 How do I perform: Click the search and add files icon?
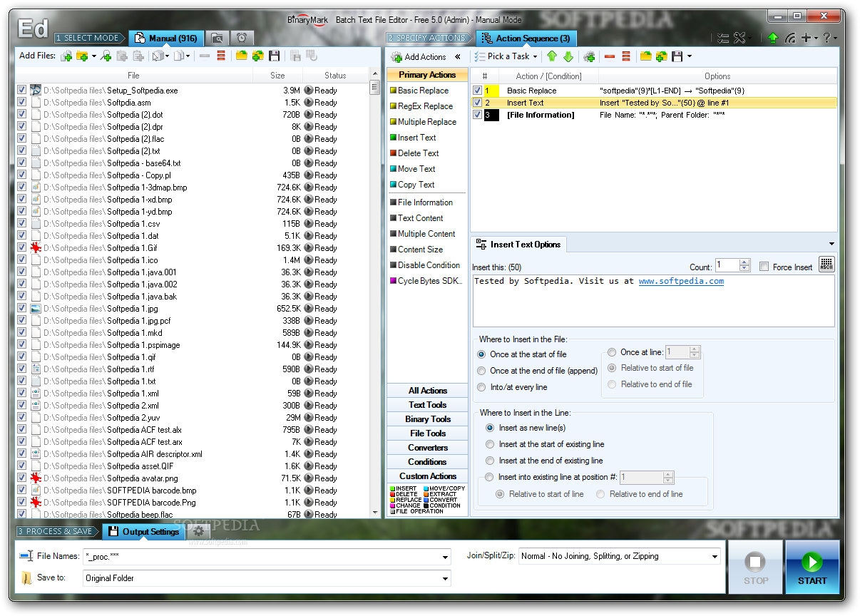coord(106,56)
